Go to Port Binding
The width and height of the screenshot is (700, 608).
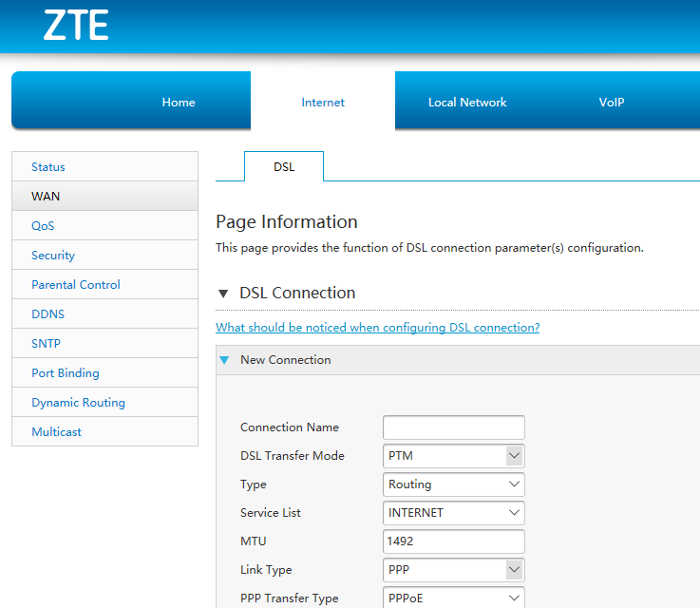(x=104, y=372)
